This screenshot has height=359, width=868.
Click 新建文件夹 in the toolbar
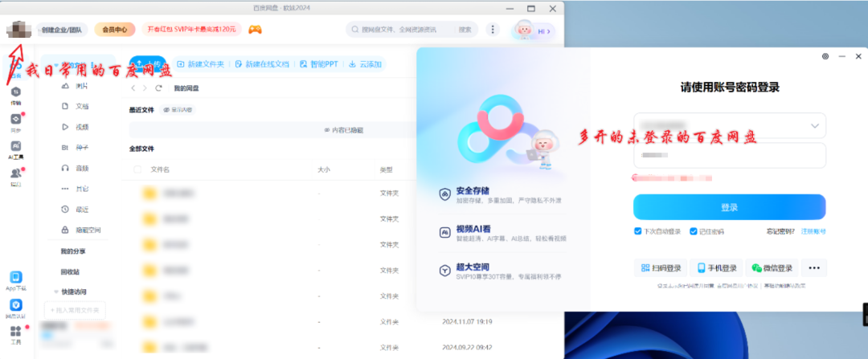[x=200, y=64]
